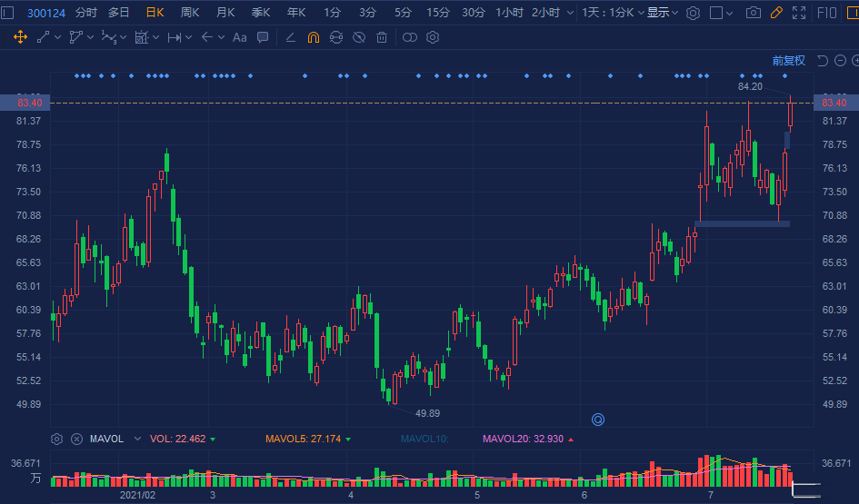Click the orange pencil drawing icon
This screenshot has height=504, width=859.
click(775, 13)
